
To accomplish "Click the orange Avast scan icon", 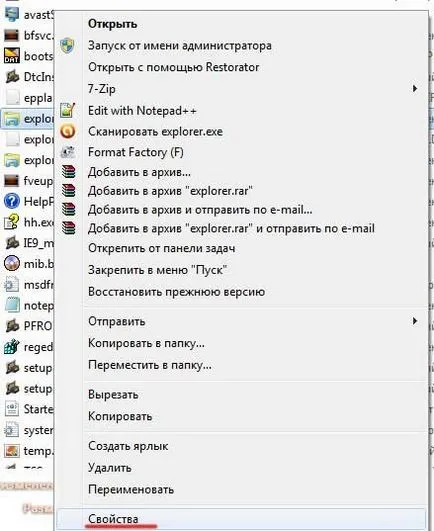I will (x=68, y=131).
